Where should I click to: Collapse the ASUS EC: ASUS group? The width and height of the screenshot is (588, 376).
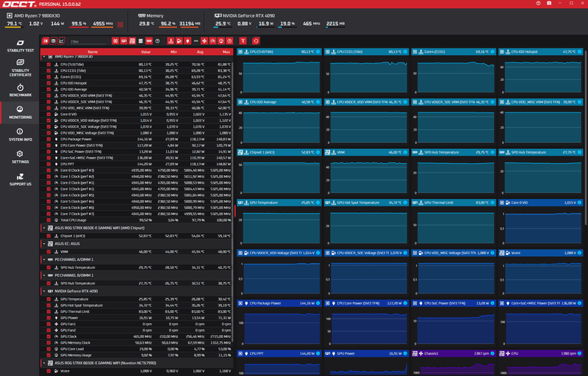[x=43, y=244]
